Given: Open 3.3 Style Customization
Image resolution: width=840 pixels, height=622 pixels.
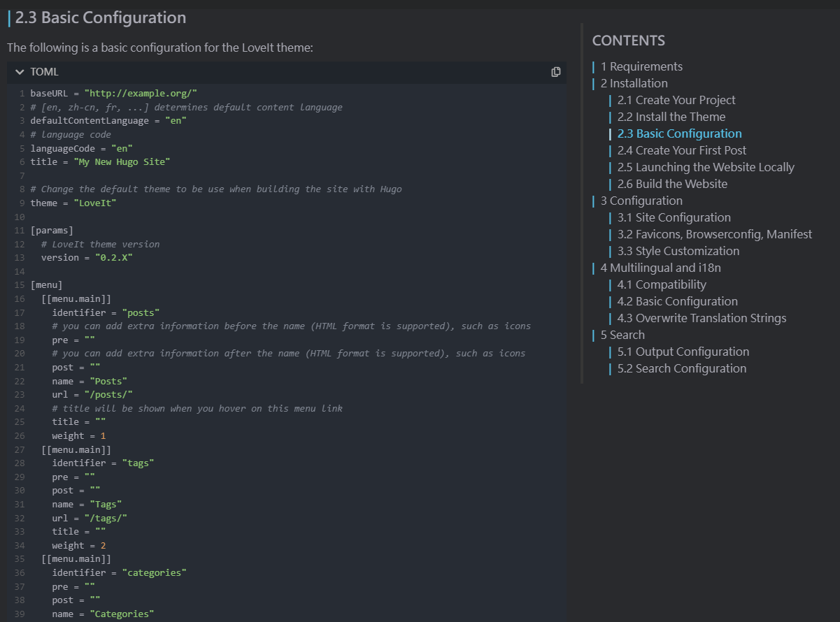Looking at the screenshot, I should click(678, 250).
